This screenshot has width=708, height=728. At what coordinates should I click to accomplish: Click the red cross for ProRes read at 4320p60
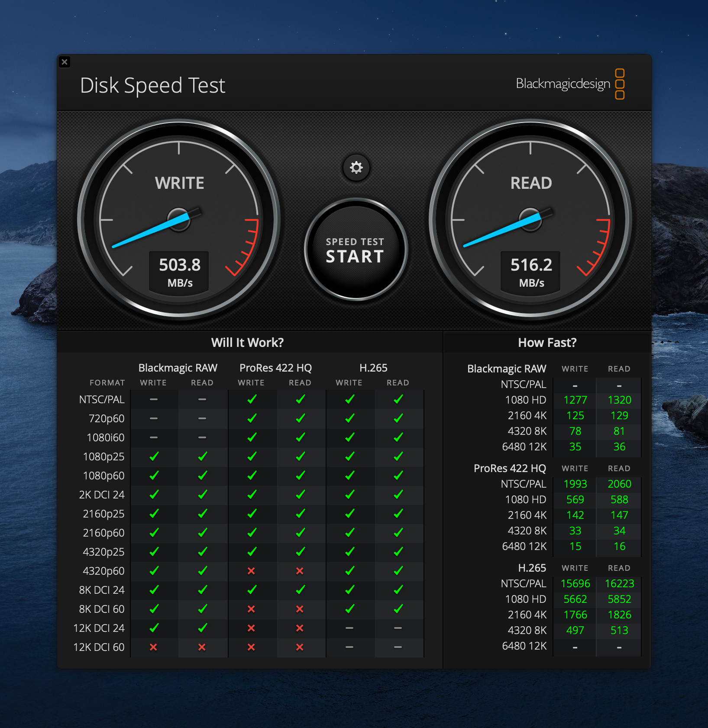coord(300,571)
